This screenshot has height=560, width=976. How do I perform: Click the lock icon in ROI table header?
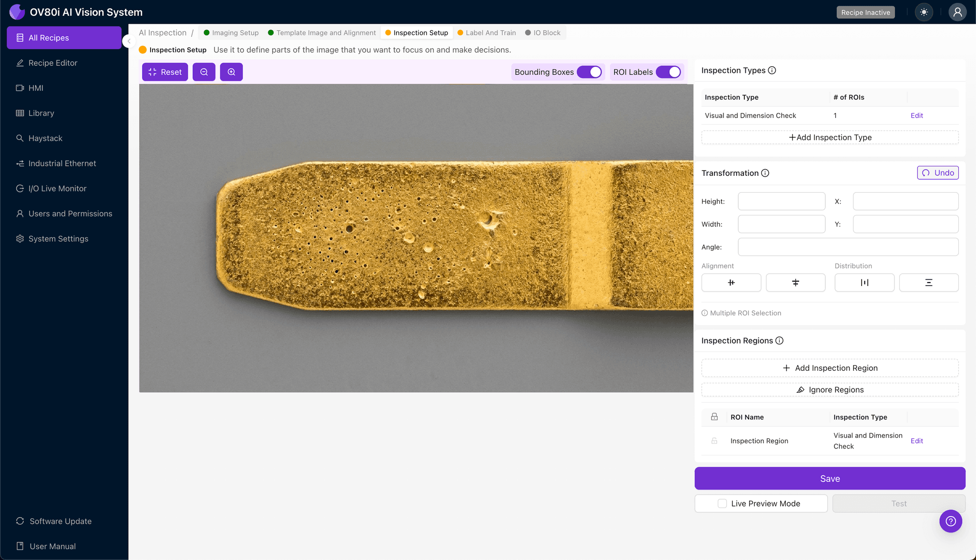(x=714, y=417)
